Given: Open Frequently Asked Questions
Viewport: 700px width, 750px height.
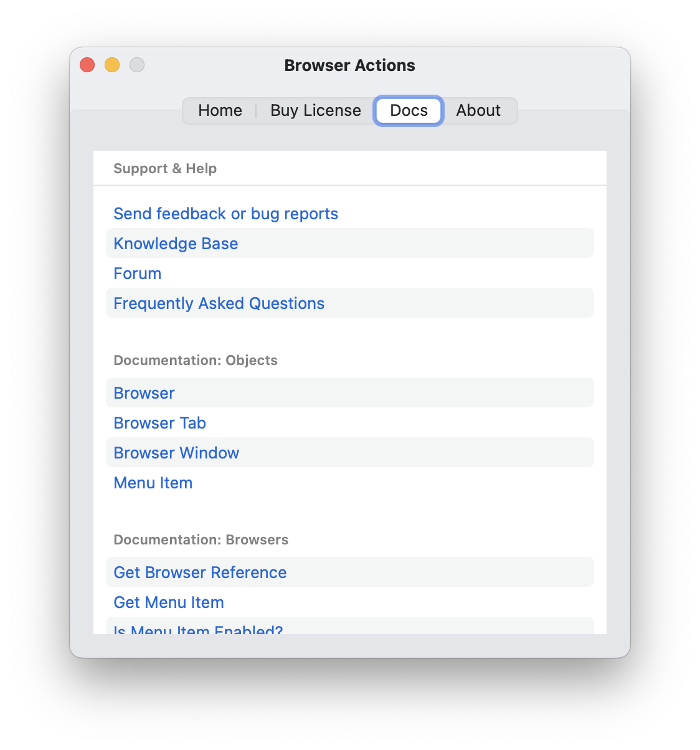Looking at the screenshot, I should pos(219,303).
